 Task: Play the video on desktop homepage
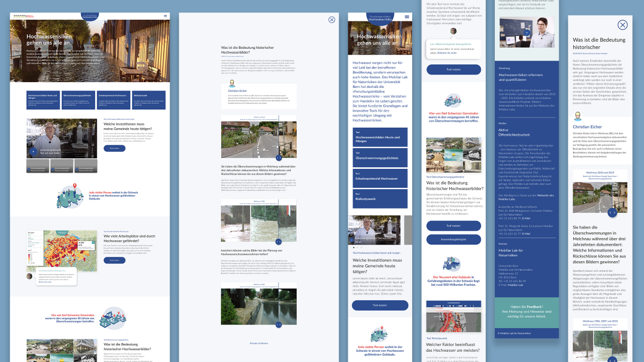click(34, 151)
